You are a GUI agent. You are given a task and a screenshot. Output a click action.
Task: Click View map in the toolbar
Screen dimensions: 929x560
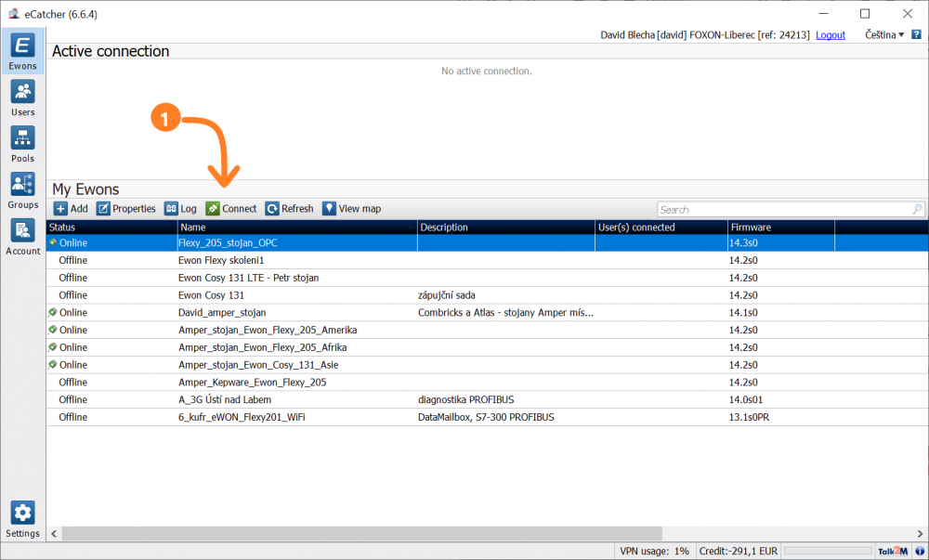pos(351,209)
